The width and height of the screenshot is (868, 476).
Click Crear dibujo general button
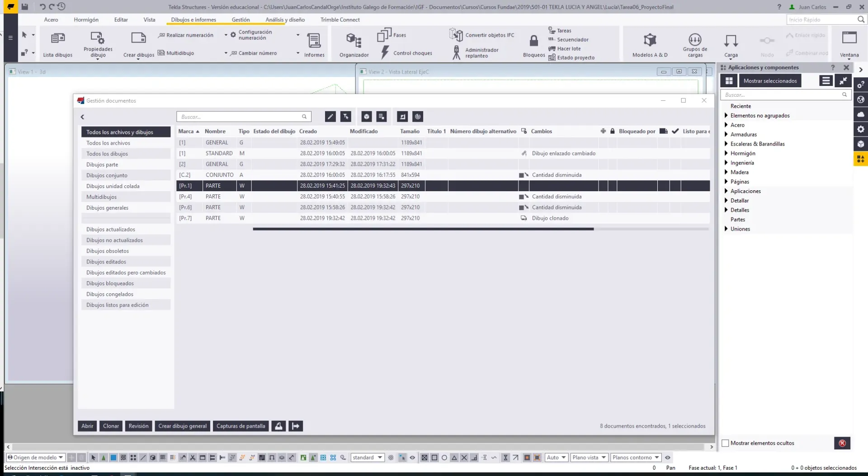point(182,426)
